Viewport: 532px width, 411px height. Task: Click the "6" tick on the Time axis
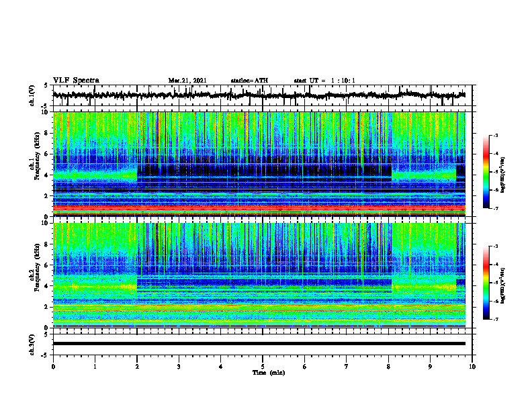click(305, 367)
